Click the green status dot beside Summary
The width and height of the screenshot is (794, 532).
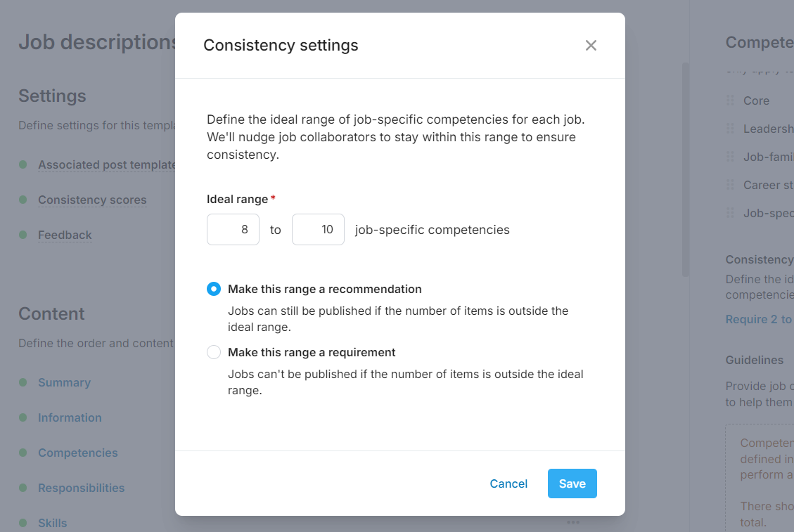pyautogui.click(x=24, y=382)
